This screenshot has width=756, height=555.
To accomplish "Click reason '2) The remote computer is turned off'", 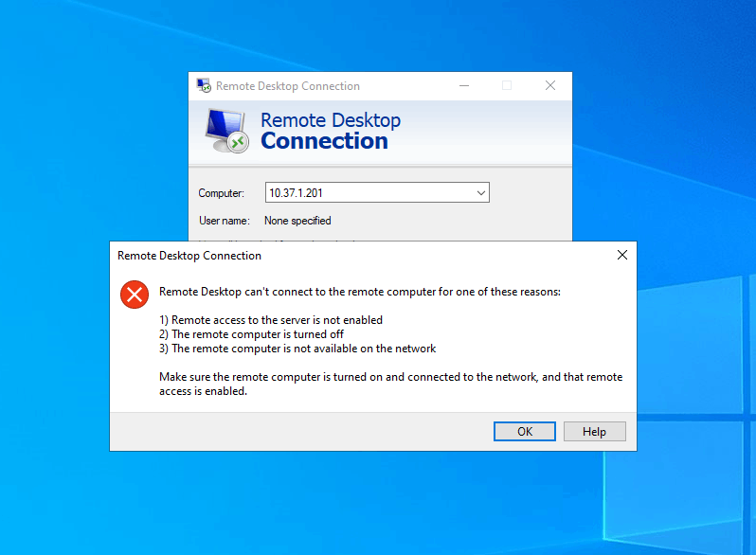I will coord(252,334).
